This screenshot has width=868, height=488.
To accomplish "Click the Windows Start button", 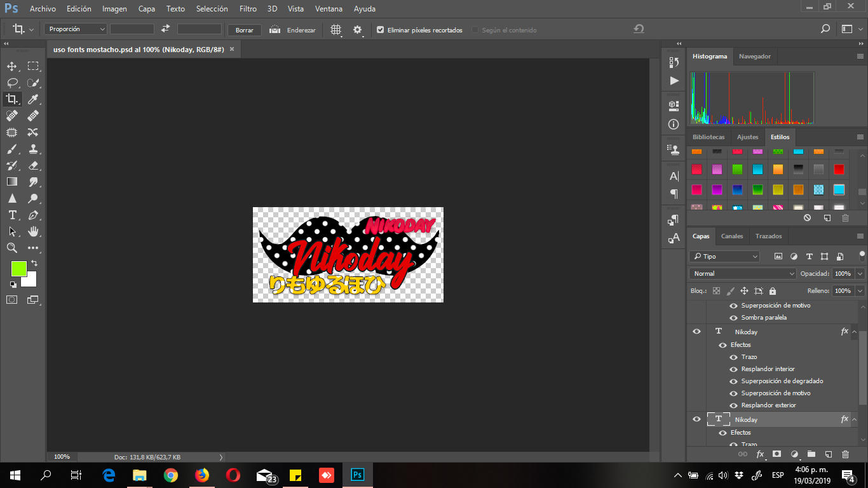I will click(x=15, y=475).
